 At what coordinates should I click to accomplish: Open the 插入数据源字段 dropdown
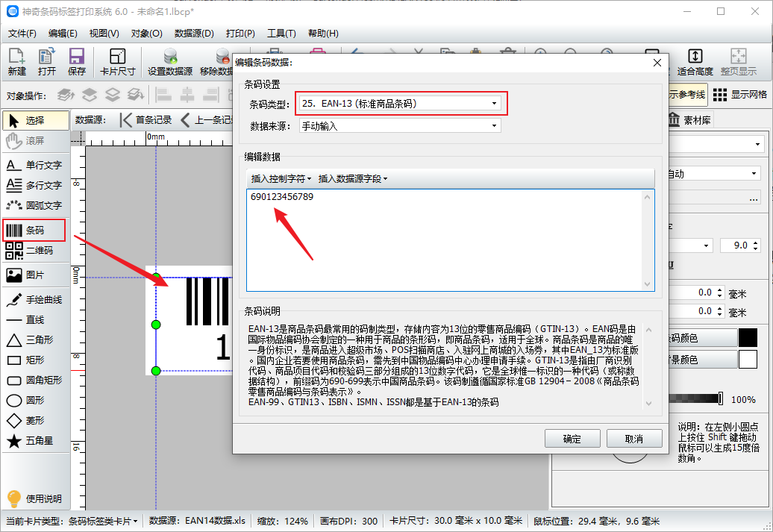tap(352, 178)
